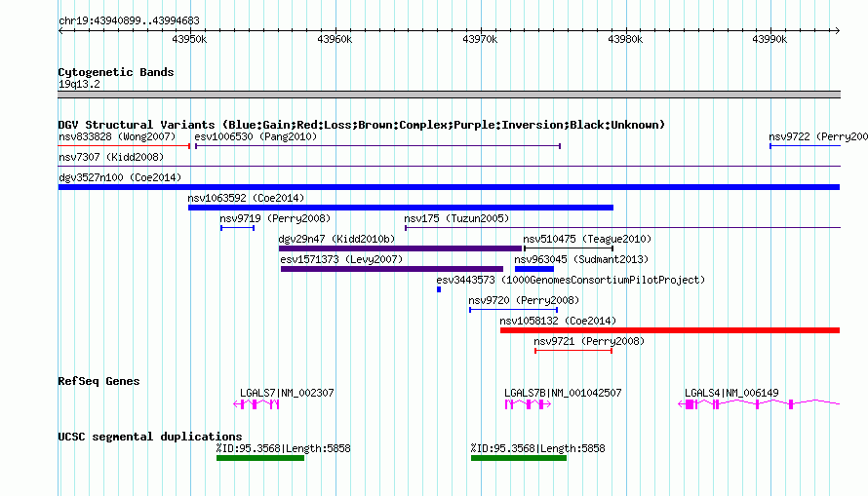Select nsv7307 (Kidd2008) variant label
This screenshot has width=868, height=496.
(x=111, y=157)
